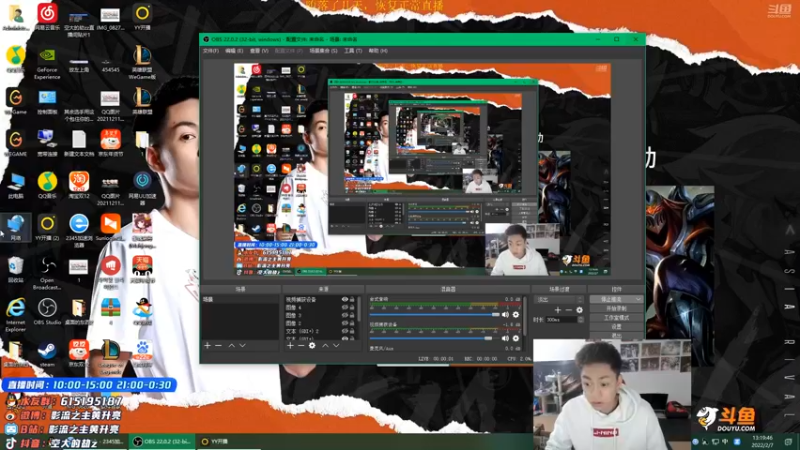This screenshot has width=800, height=450.
Task: Open the 查看(V) menu in OBS
Action: [x=259, y=51]
